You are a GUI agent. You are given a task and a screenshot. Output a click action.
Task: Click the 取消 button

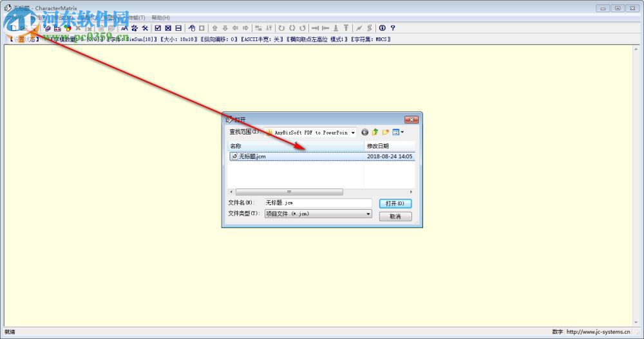[x=395, y=217]
